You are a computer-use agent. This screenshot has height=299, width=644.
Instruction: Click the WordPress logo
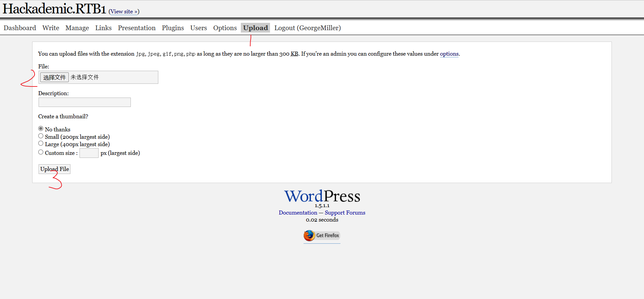[x=322, y=196]
